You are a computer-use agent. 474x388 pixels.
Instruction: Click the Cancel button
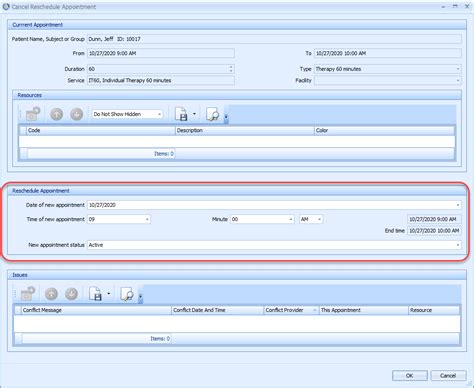point(448,376)
